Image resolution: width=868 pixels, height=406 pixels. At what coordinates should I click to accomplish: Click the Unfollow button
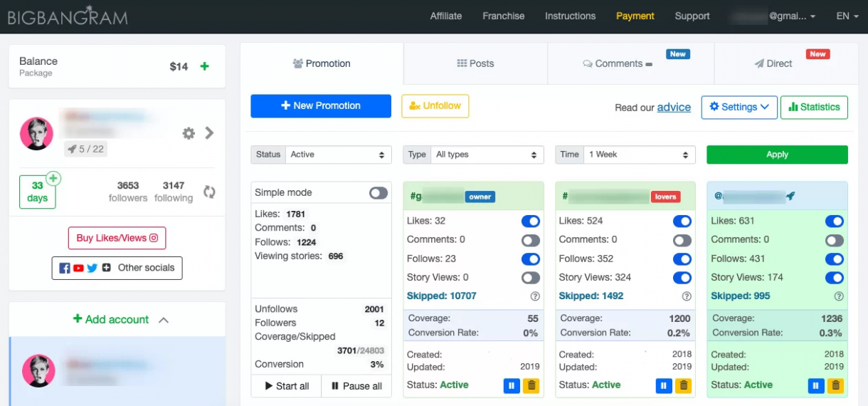[x=435, y=106]
